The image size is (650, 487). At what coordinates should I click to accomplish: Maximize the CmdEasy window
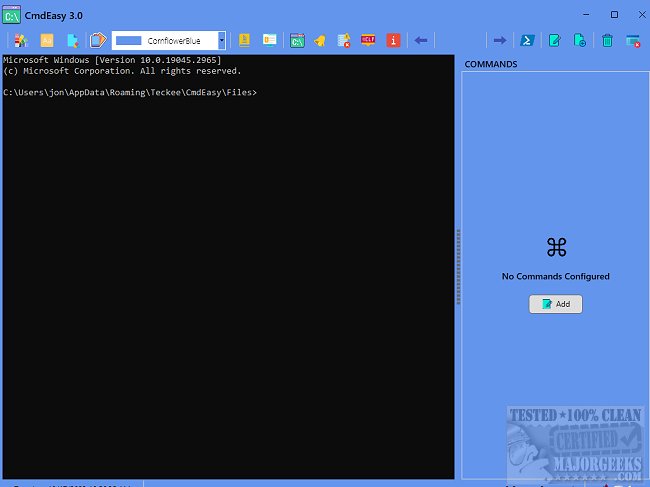tap(614, 15)
